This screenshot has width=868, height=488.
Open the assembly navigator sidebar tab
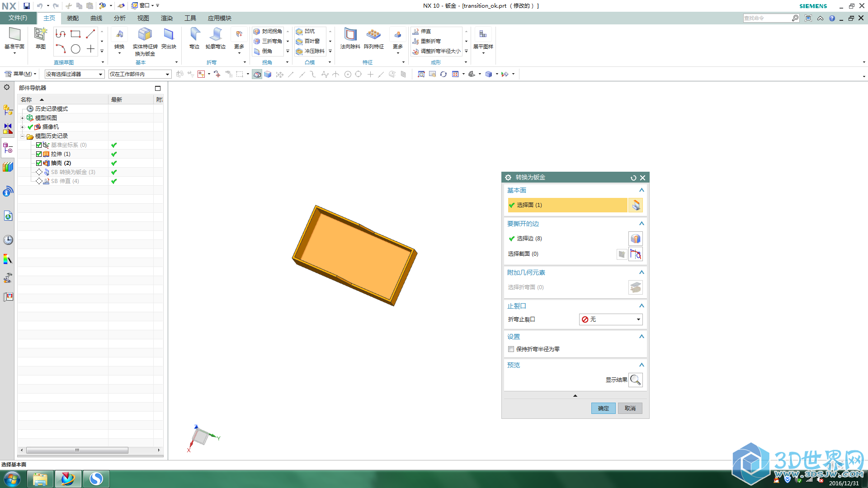click(x=8, y=110)
